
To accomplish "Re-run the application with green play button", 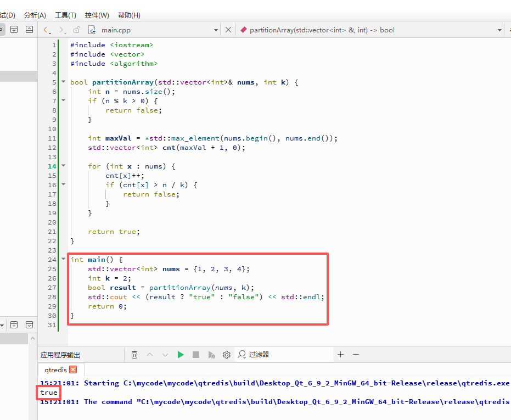I will click(x=181, y=355).
